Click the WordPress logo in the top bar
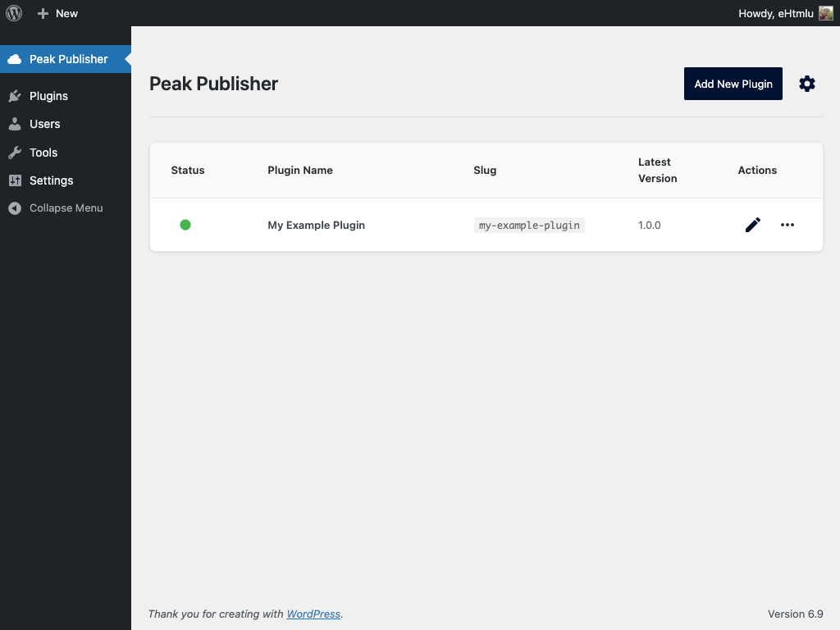 point(13,13)
